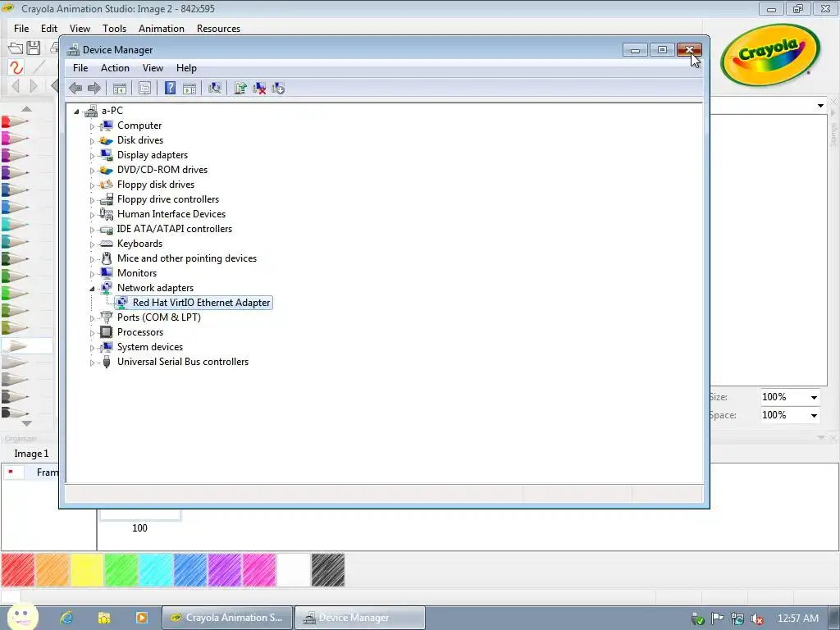Open the Space 100% dropdown

click(x=814, y=416)
